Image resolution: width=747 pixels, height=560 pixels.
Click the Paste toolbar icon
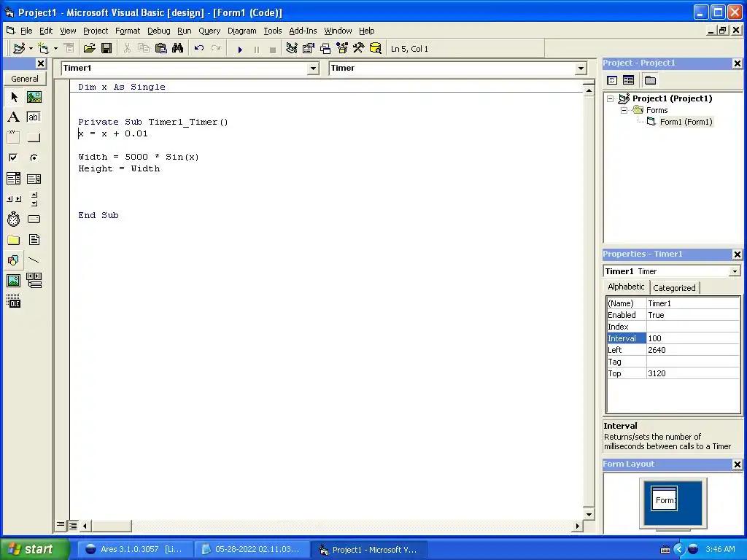click(161, 49)
